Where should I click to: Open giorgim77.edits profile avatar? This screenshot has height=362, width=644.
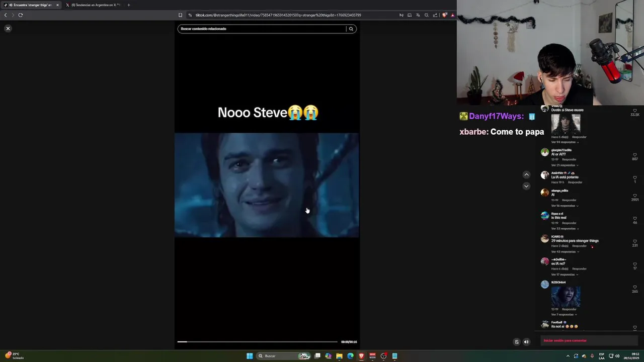pos(544,152)
